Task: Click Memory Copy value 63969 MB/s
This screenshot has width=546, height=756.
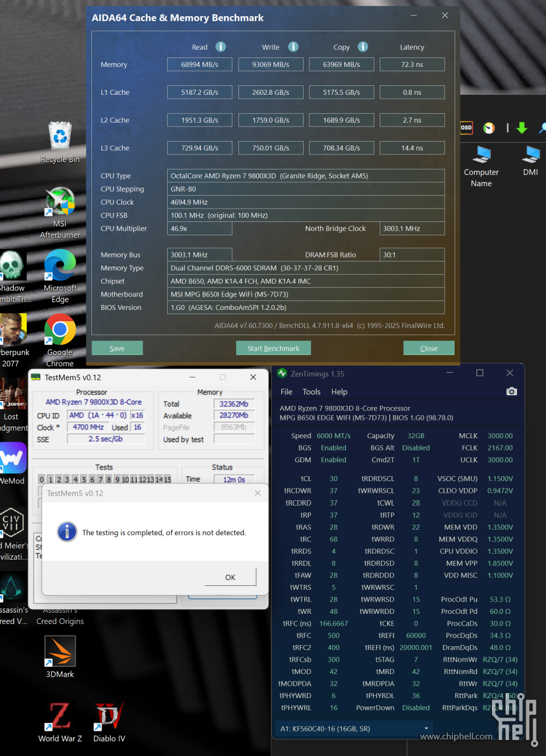Action: point(342,64)
